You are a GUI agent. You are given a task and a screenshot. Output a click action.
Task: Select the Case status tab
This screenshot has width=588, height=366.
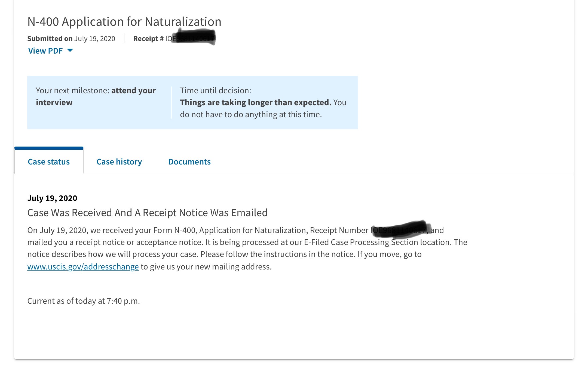(x=49, y=162)
